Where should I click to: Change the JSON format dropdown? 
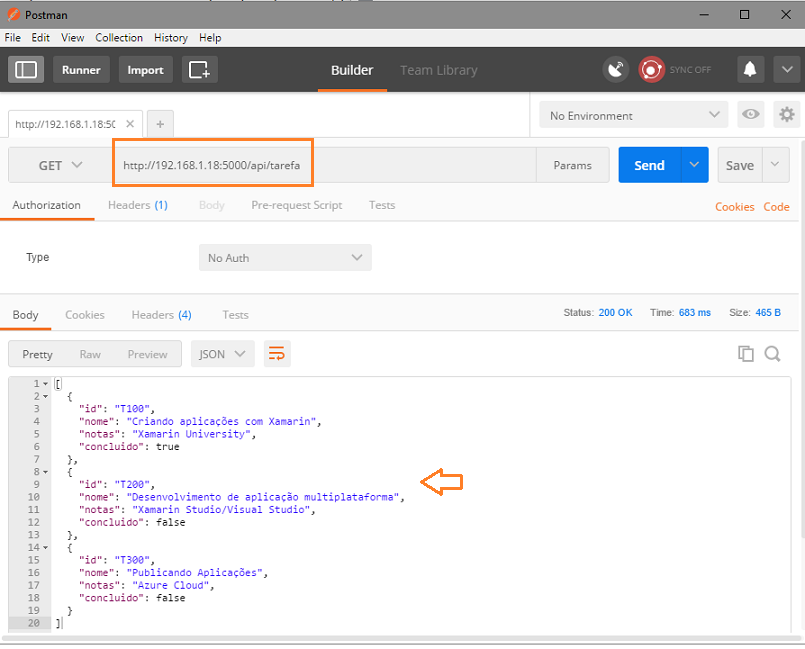coord(222,354)
